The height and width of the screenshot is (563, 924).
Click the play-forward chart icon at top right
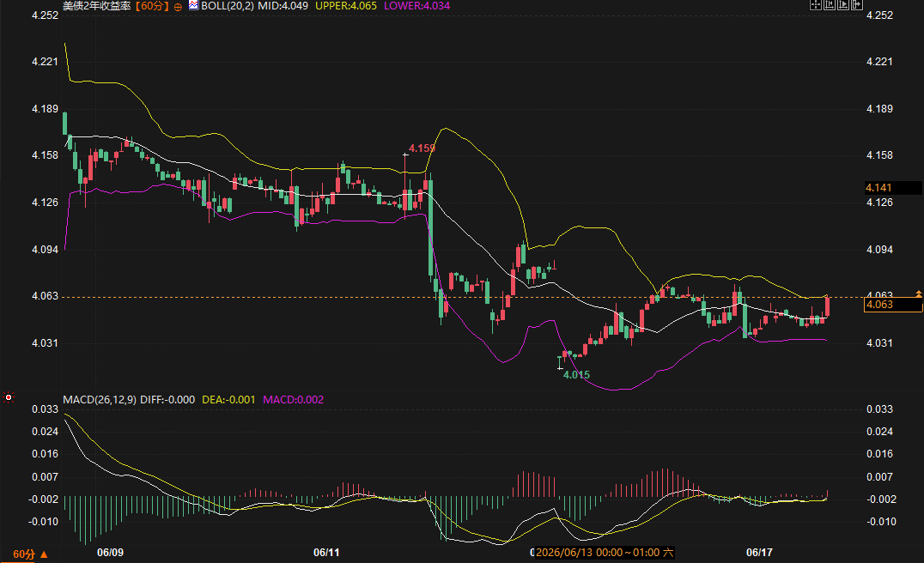843,4
